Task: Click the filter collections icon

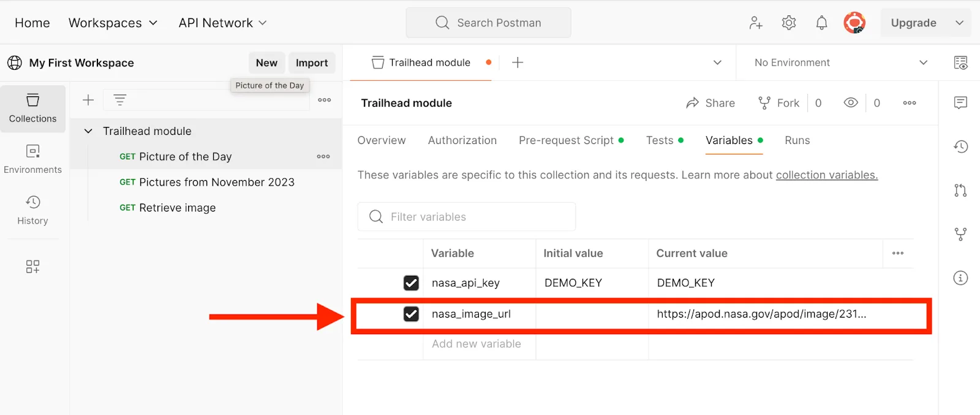Action: pyautogui.click(x=120, y=100)
